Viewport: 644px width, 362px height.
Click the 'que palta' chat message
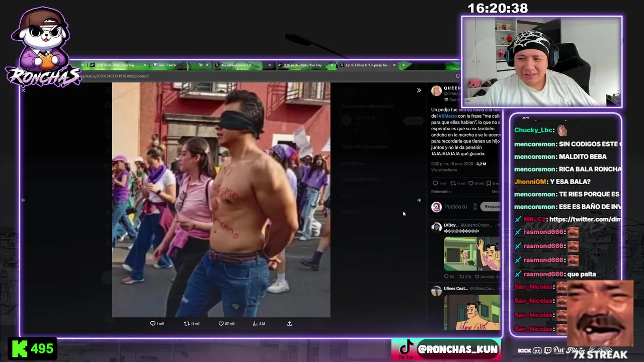pyautogui.click(x=581, y=274)
